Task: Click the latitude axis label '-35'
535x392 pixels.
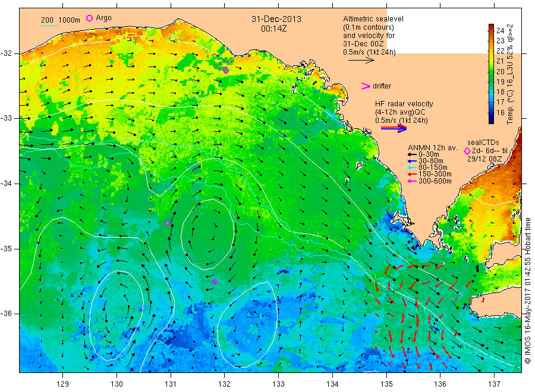Action: tap(6, 248)
